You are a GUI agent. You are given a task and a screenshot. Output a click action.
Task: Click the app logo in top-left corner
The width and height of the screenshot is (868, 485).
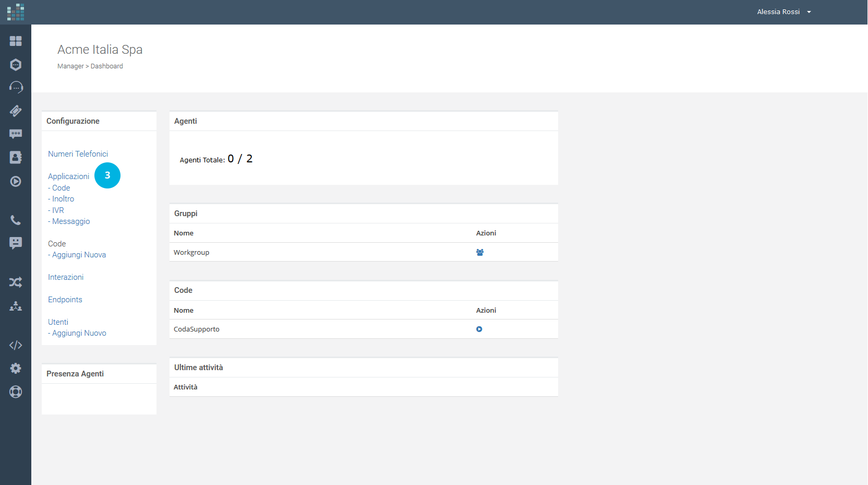16,12
